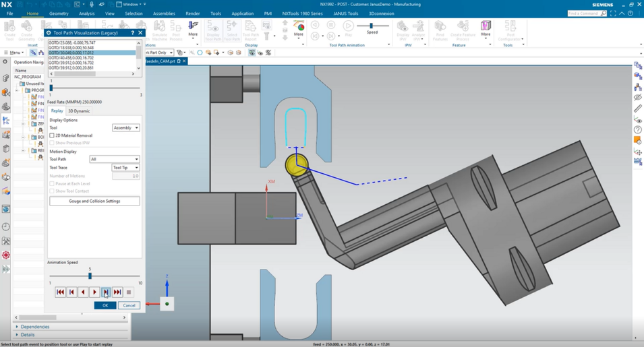The height and width of the screenshot is (347, 644).
Task: Enable the 2D Material Removal checkbox
Action: click(52, 135)
